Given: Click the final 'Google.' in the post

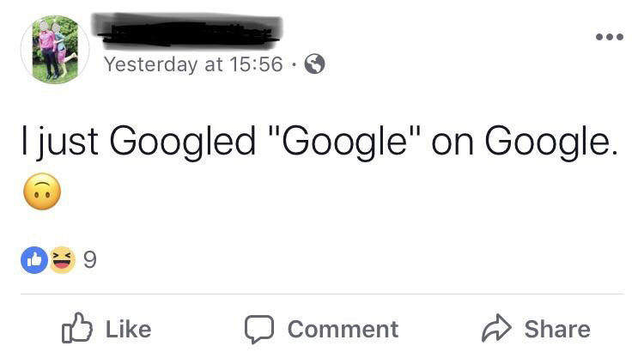Looking at the screenshot, I should (550, 142).
